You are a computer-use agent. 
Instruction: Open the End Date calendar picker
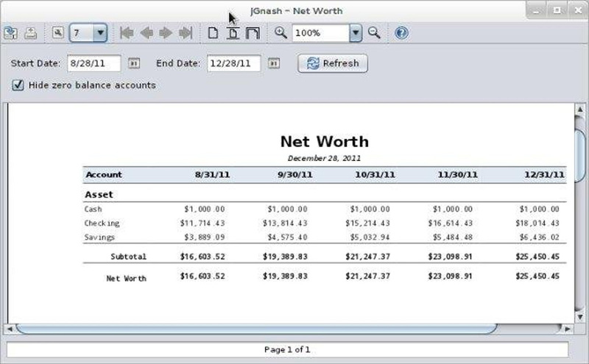274,63
